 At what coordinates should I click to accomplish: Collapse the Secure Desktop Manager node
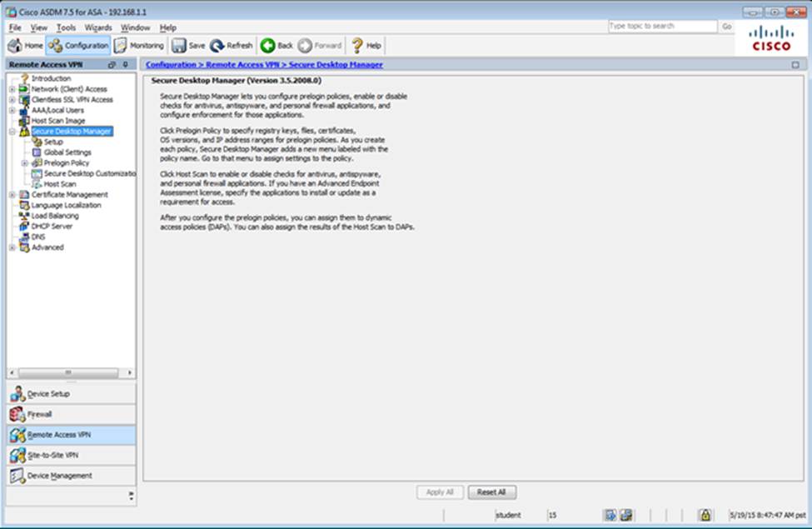click(x=12, y=132)
